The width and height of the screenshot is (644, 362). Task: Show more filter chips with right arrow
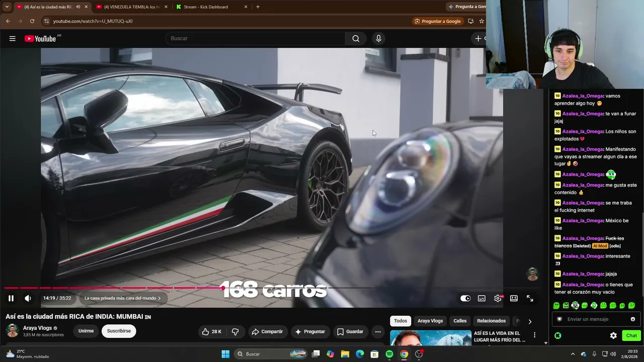530,321
